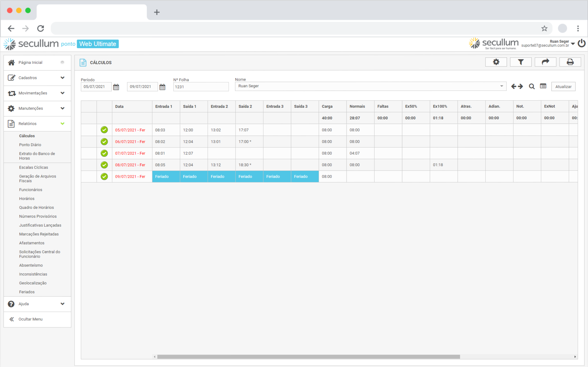Toggle green check status for 05/07/2021 row
588x367 pixels.
[x=104, y=130]
